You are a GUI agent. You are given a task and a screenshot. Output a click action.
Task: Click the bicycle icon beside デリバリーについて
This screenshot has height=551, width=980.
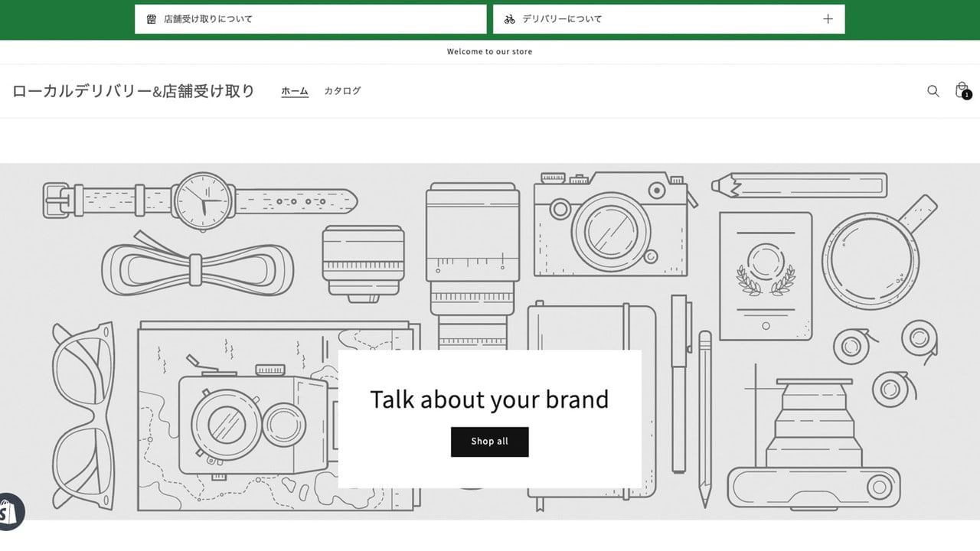click(510, 19)
